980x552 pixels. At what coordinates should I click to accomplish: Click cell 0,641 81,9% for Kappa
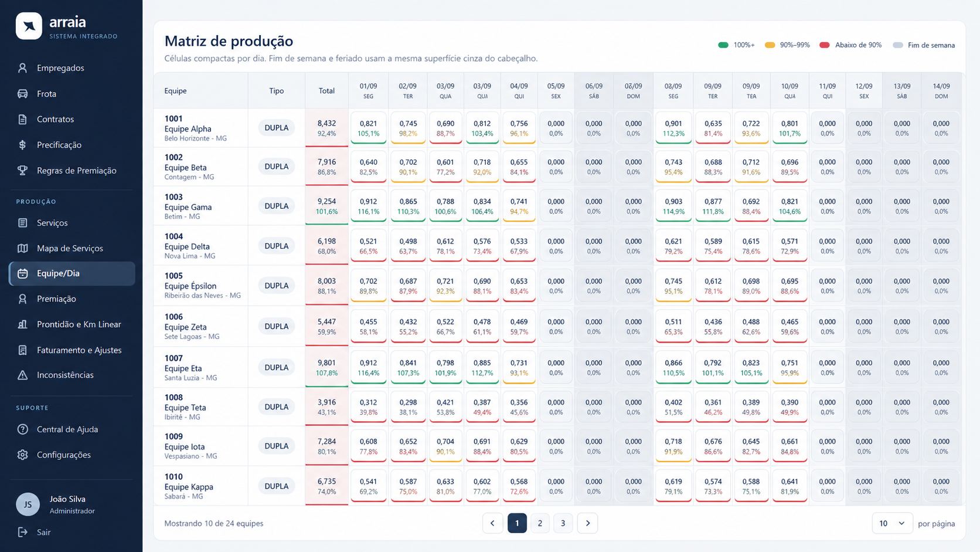(790, 486)
